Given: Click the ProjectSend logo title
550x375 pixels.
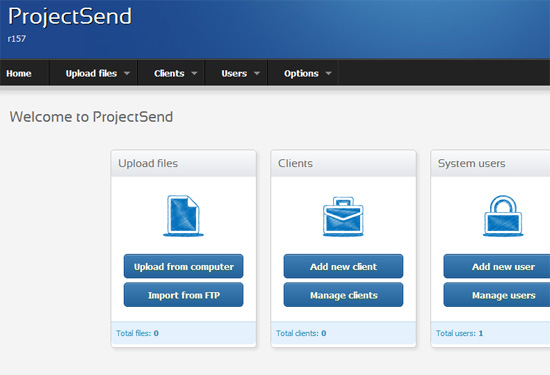Looking at the screenshot, I should click(x=70, y=16).
